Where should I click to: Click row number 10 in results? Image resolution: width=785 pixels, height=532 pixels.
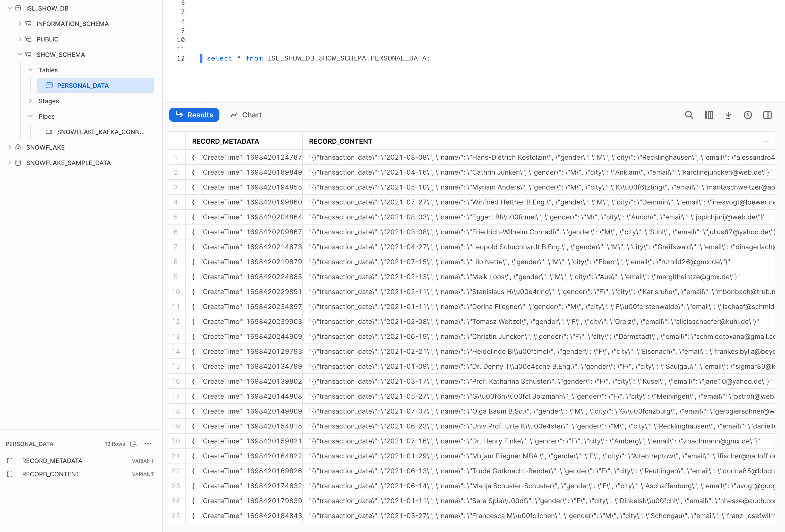176,292
